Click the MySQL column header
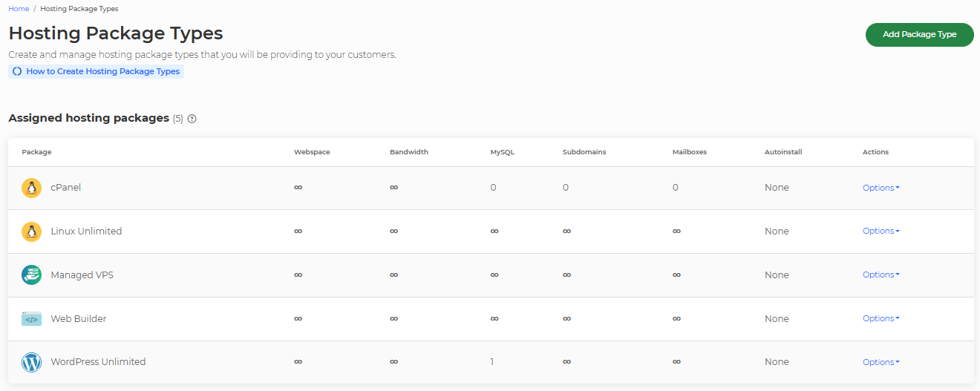This screenshot has width=980, height=391. 502,152
